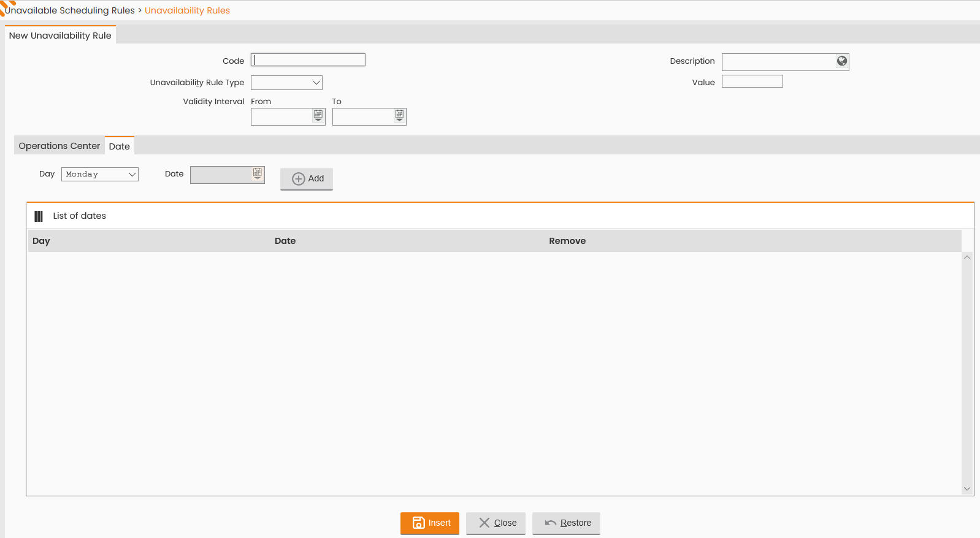Click the undo arrow icon on Restore
This screenshot has height=538, width=980.
pyautogui.click(x=550, y=523)
